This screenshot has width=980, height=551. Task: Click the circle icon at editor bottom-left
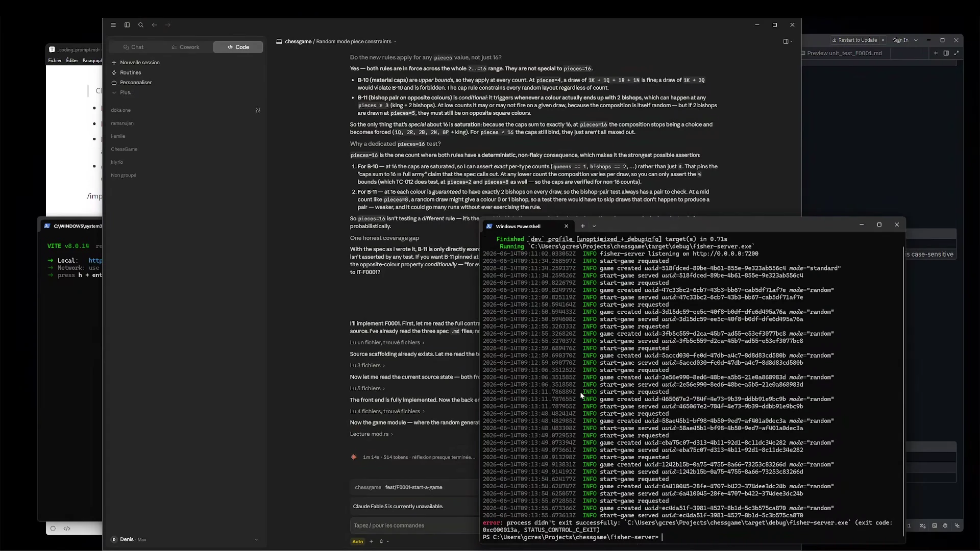pos(53,529)
